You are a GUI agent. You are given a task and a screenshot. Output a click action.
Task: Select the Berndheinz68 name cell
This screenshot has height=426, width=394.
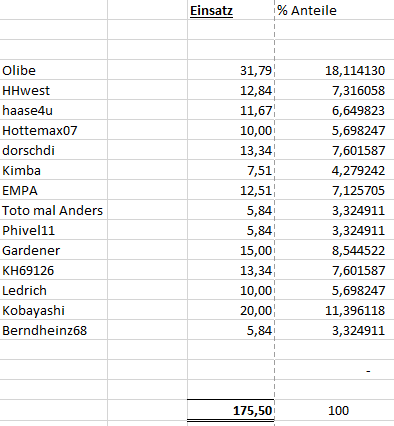(54, 330)
